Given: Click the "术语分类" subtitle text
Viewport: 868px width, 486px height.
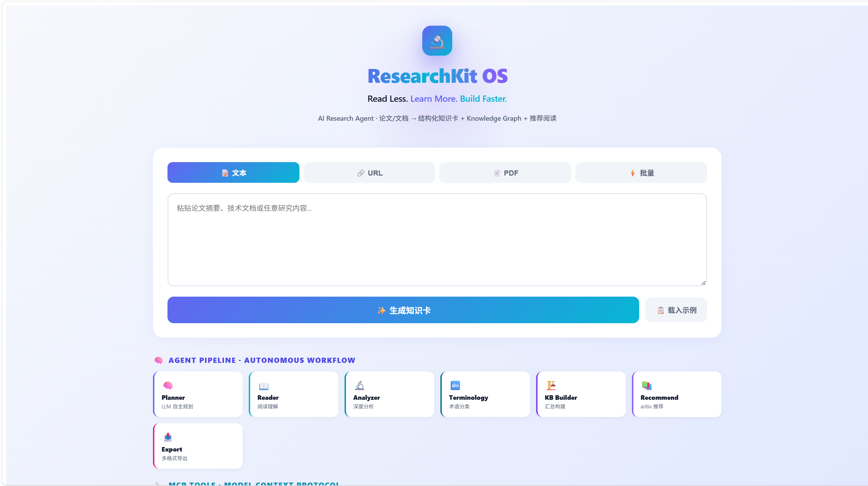Looking at the screenshot, I should point(459,406).
